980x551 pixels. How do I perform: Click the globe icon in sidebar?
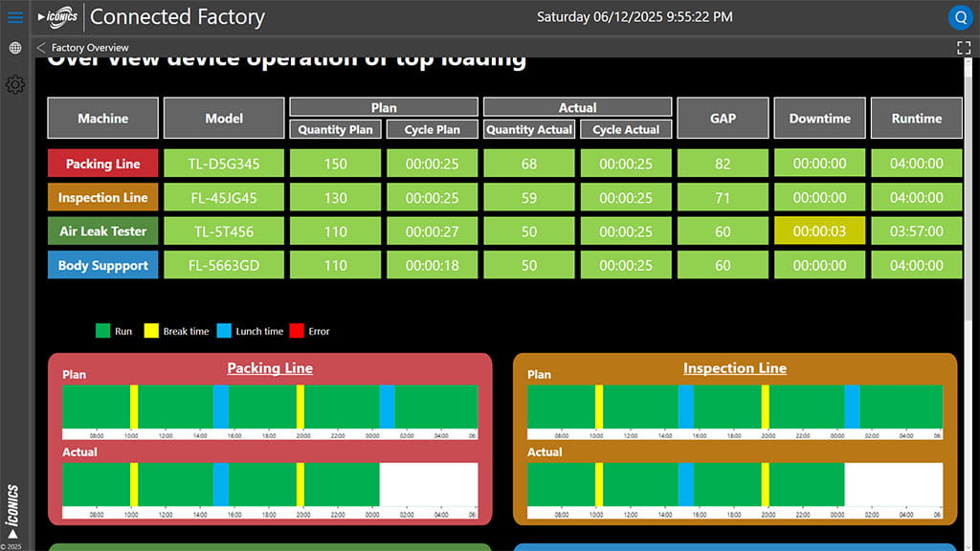click(x=14, y=48)
